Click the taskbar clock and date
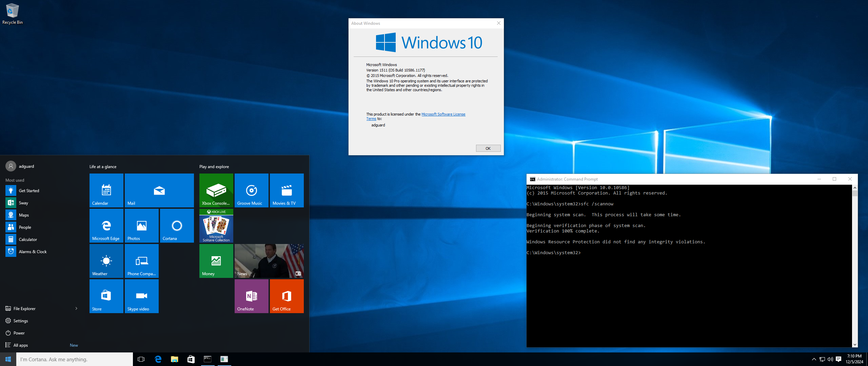 tap(854, 359)
